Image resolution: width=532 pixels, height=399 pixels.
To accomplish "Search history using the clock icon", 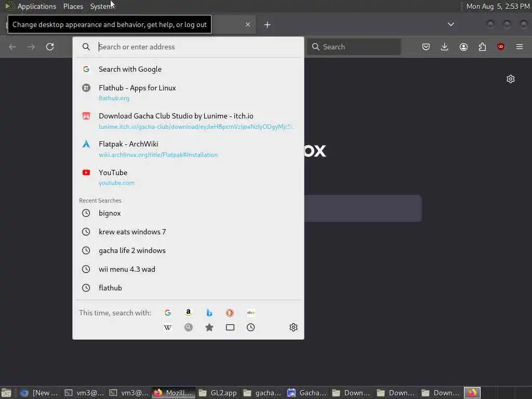I will pos(251,327).
